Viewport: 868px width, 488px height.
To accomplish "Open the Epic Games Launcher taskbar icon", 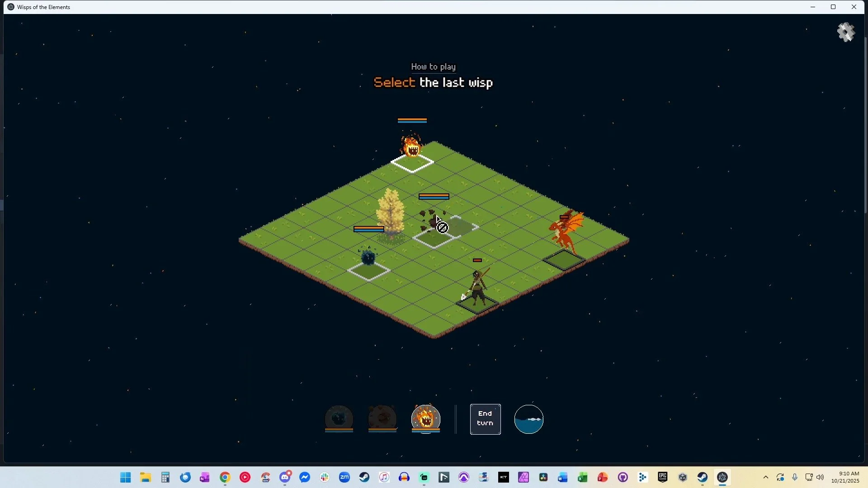I will 662,477.
